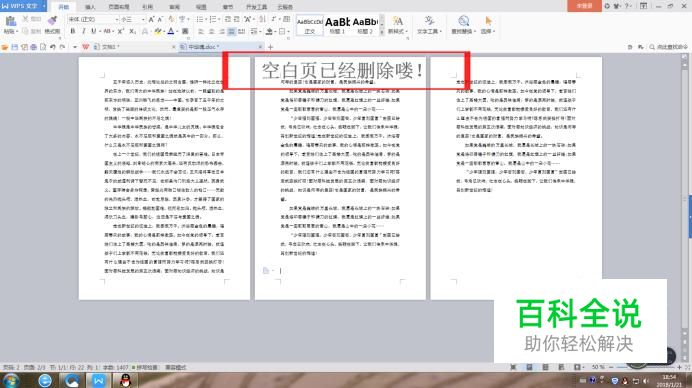Screen dimensions: 692x388
Task: Click the word count in status bar
Action: click(116, 367)
